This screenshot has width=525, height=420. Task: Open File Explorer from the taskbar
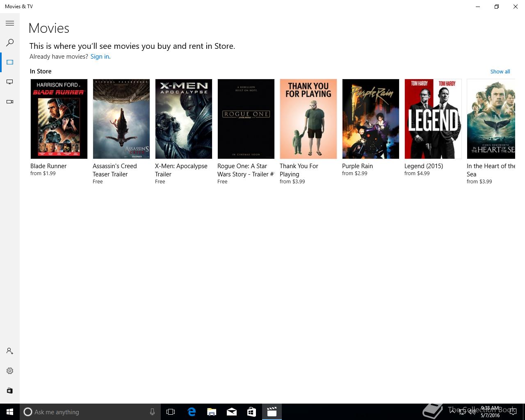[212, 412]
